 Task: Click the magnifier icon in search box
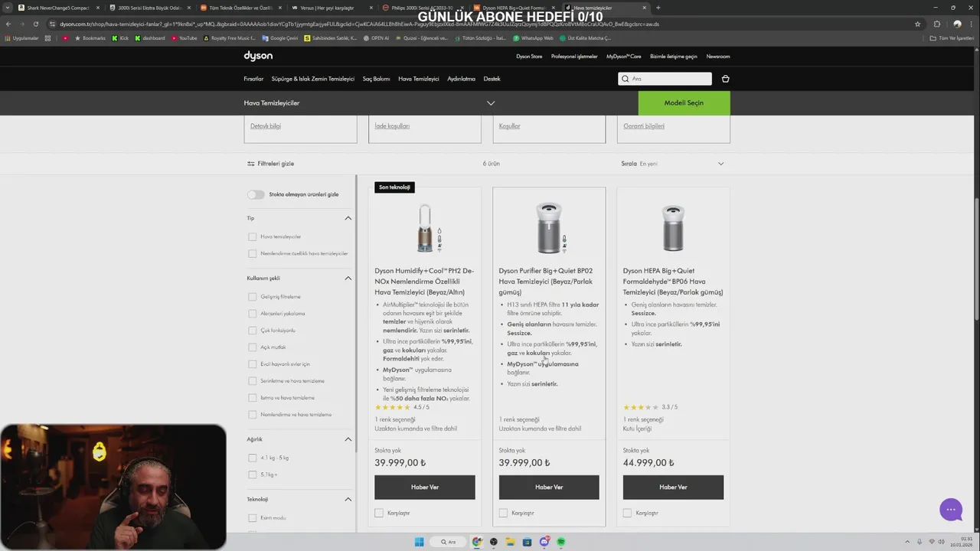626,79
